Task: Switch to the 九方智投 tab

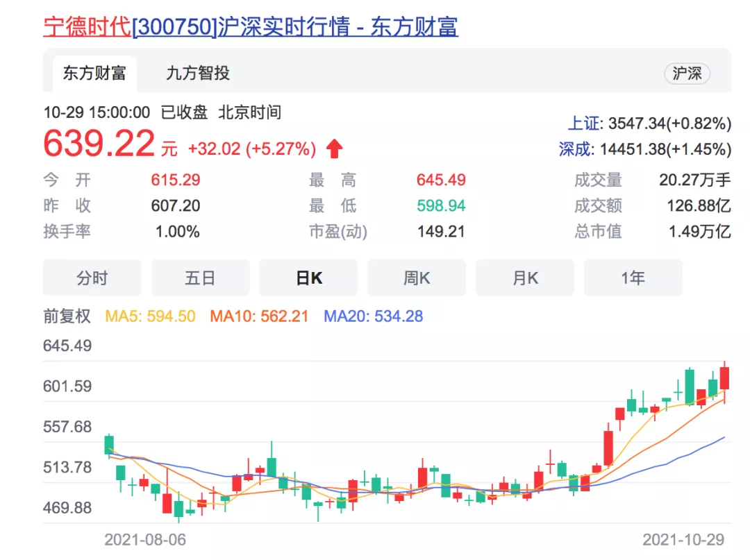Action: pyautogui.click(x=198, y=73)
